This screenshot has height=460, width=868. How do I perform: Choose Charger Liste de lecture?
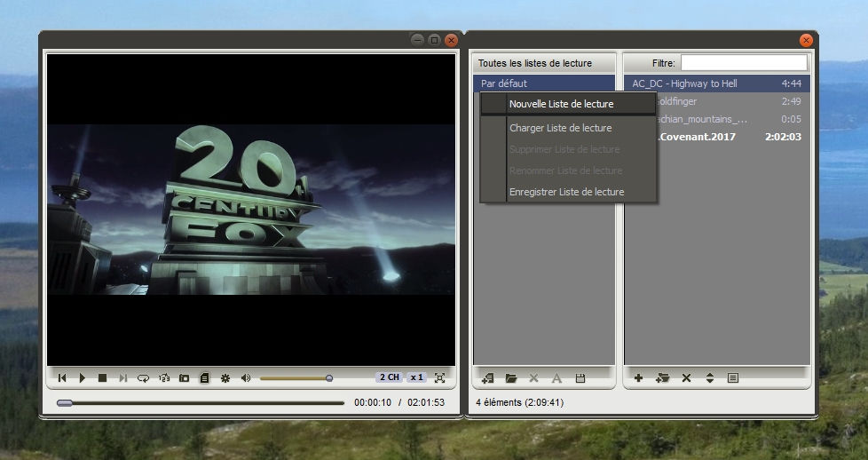click(x=569, y=128)
